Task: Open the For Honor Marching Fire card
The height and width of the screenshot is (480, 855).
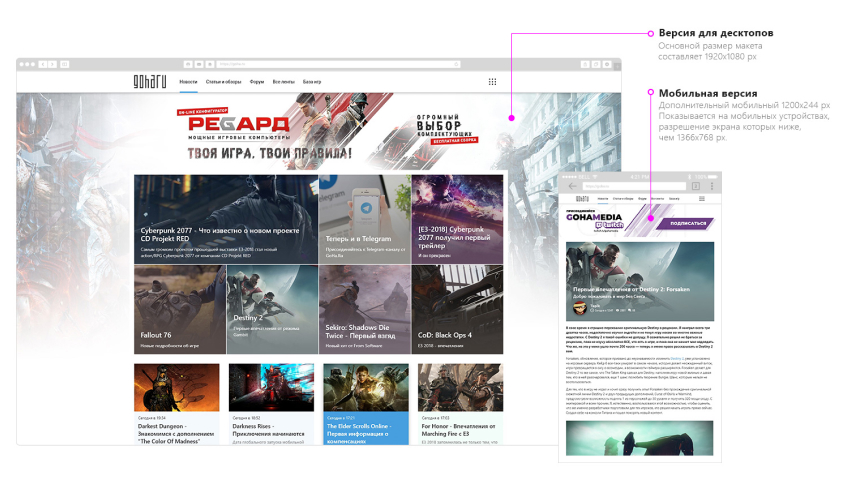Action: click(461, 404)
